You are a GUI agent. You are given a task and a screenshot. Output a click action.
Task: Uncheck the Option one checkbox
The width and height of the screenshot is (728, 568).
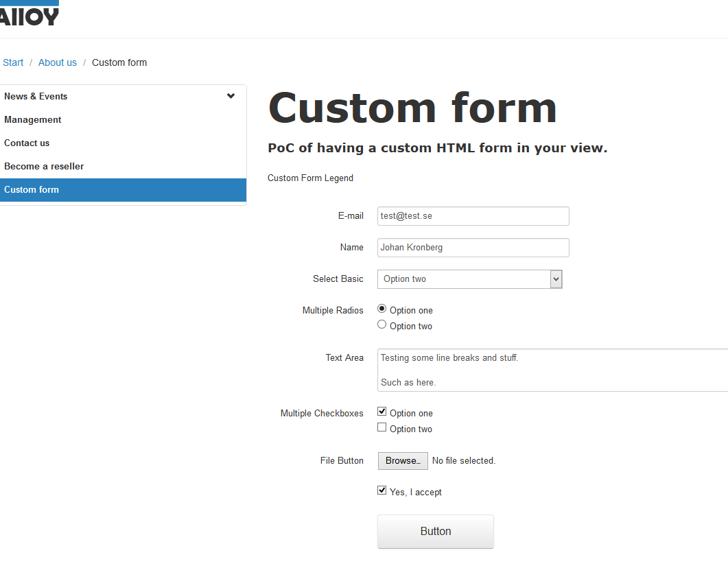pyautogui.click(x=381, y=411)
